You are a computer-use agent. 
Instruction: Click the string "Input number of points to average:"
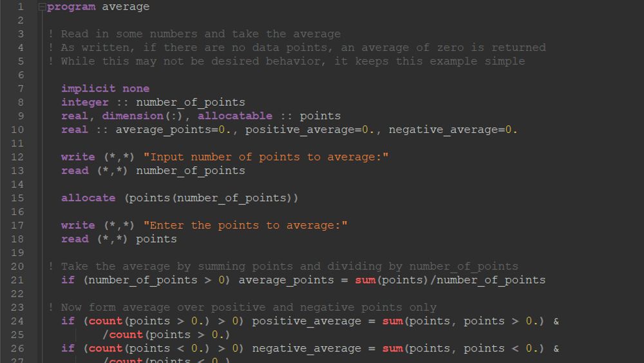tap(266, 157)
